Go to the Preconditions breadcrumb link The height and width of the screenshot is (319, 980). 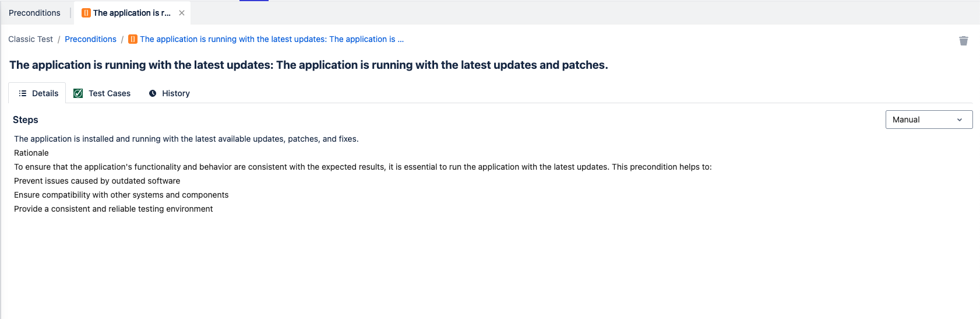point(90,39)
